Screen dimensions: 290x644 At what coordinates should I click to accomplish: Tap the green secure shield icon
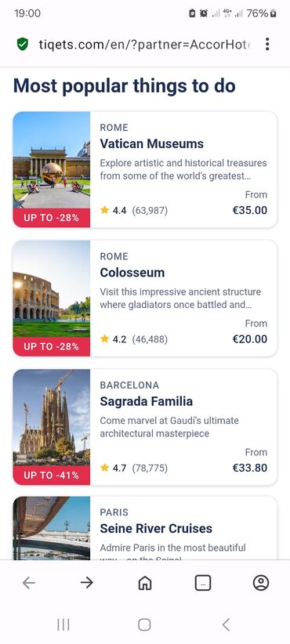point(23,44)
